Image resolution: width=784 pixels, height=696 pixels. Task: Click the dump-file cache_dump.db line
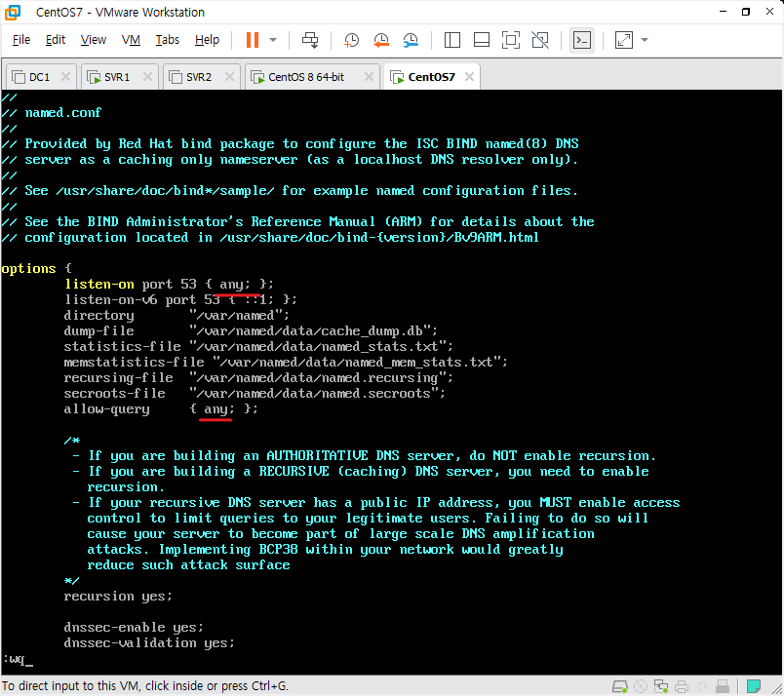coord(251,330)
